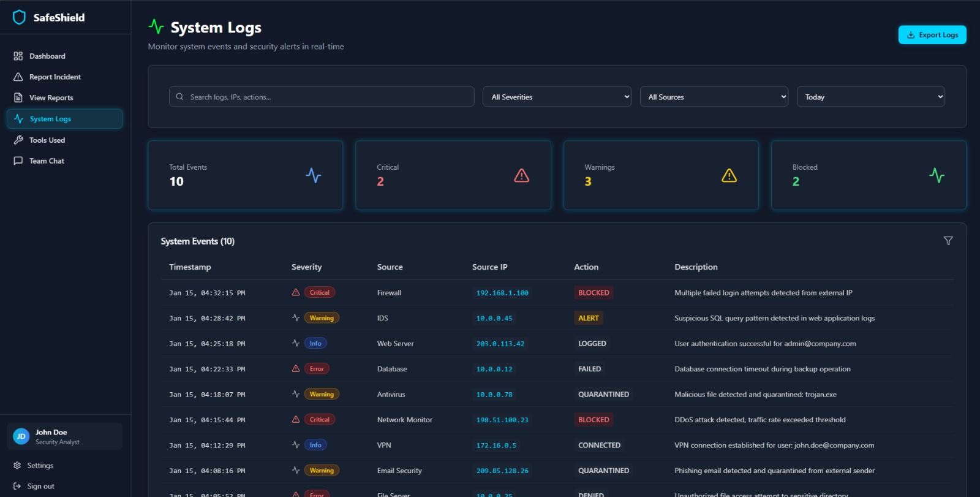The width and height of the screenshot is (980, 497).
Task: Click the CONNECTED action text
Action: (x=599, y=446)
